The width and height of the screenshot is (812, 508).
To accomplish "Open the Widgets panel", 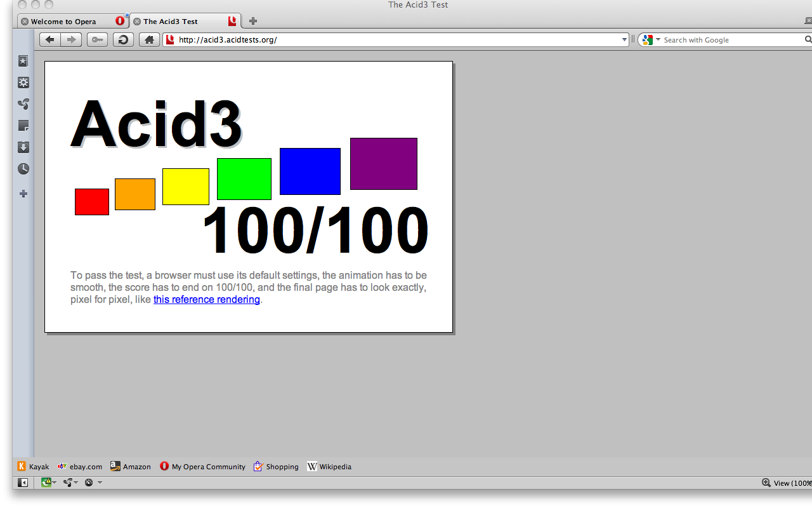I will 23,83.
